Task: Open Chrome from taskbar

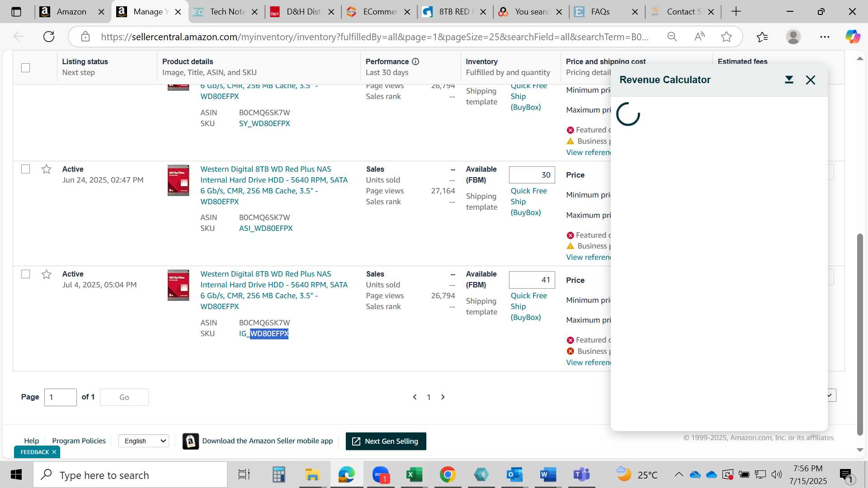Action: tap(448, 475)
